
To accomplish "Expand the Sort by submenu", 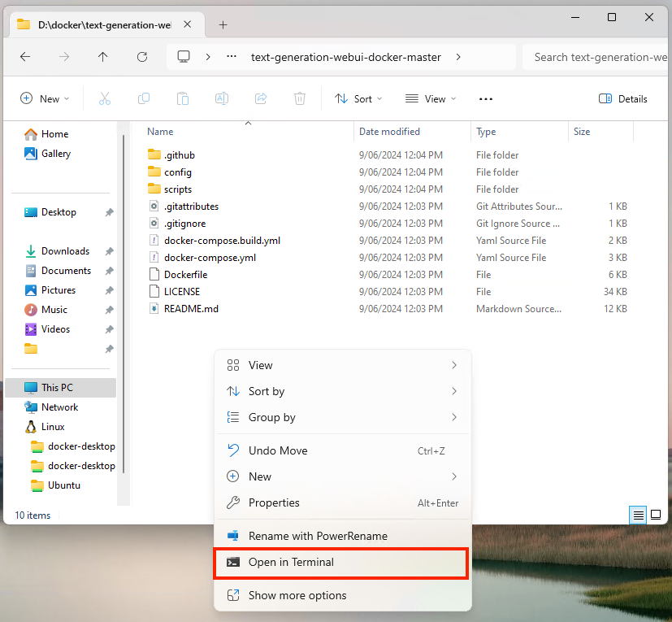I will [342, 391].
